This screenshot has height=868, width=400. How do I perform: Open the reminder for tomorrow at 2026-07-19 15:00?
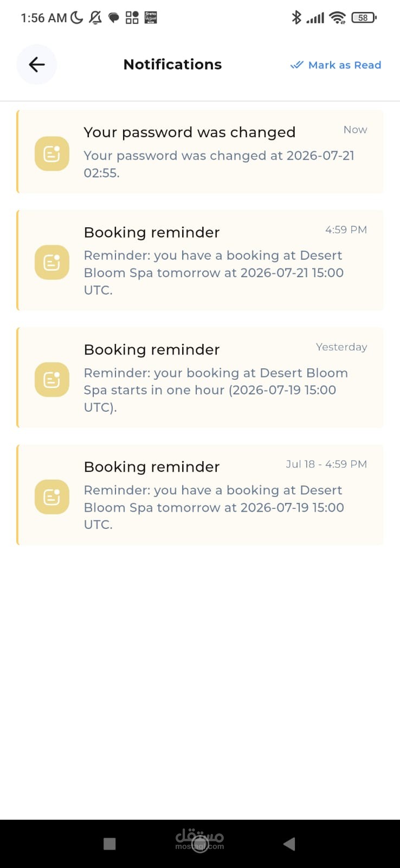[x=200, y=495]
